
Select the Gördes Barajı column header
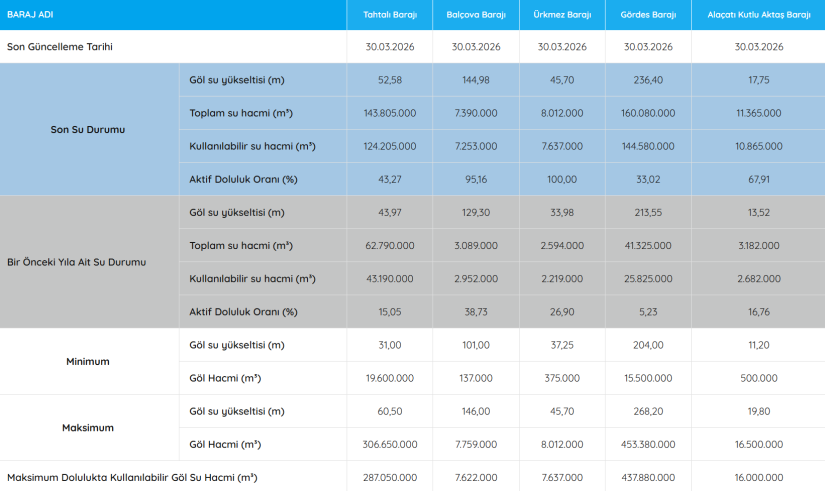point(648,15)
